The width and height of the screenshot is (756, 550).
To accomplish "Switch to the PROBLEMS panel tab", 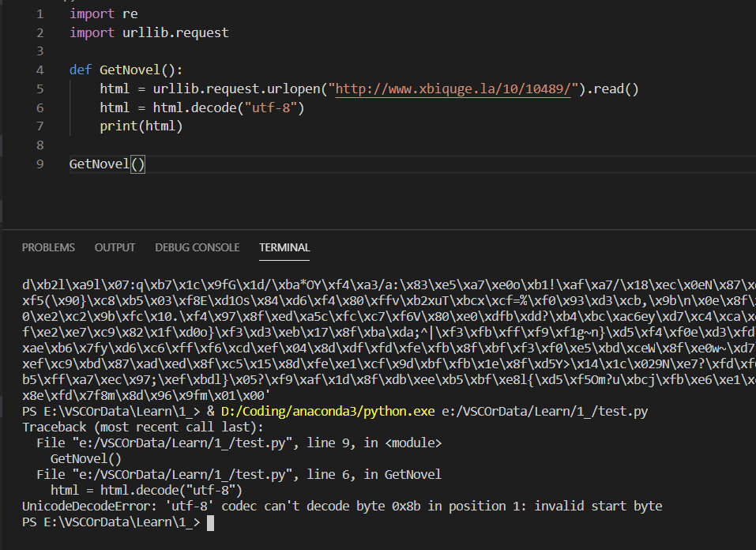I will coord(48,247).
